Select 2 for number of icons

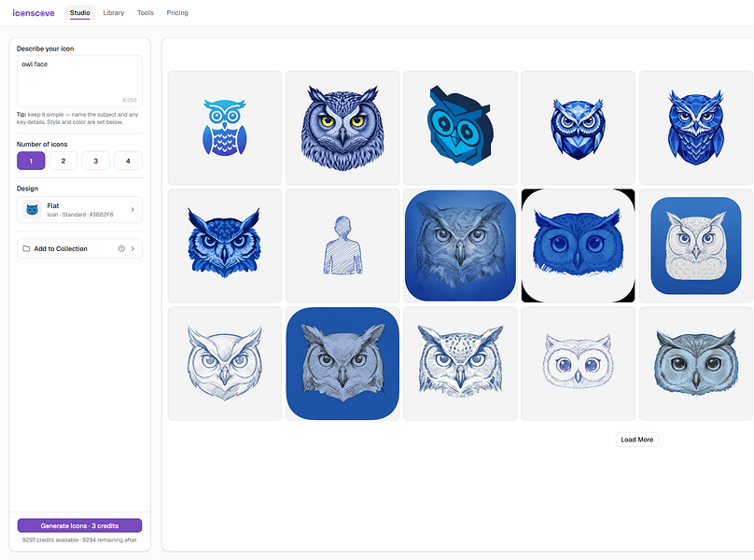pyautogui.click(x=63, y=161)
